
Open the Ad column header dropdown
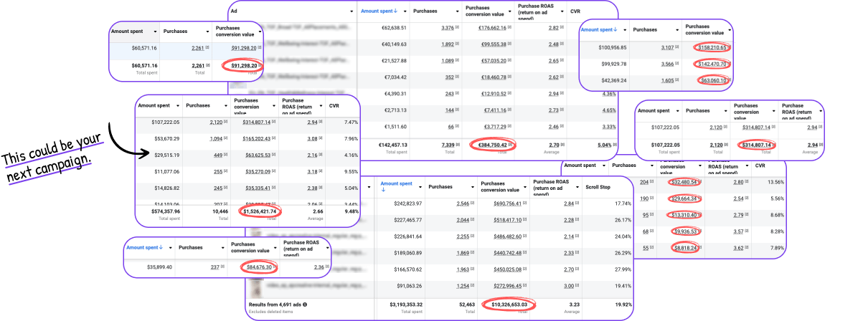click(352, 11)
